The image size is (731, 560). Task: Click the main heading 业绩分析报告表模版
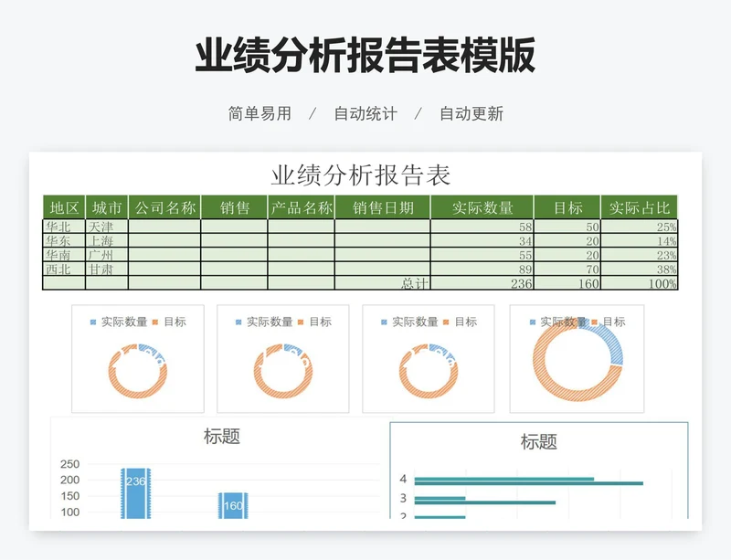(365, 56)
